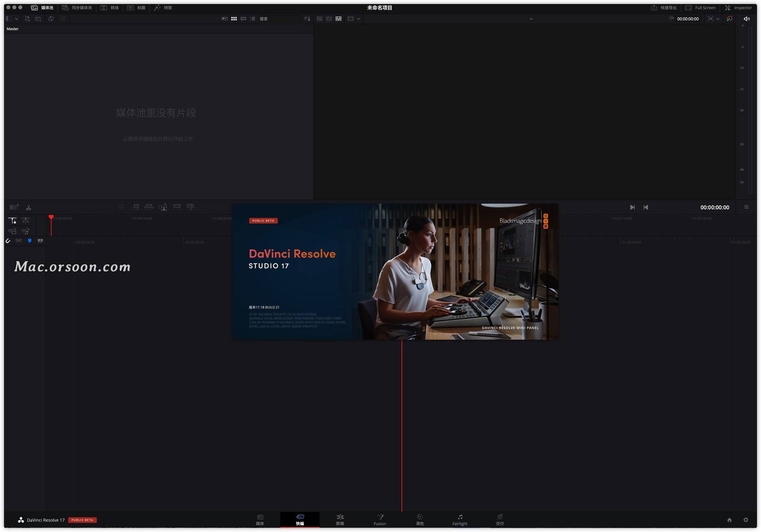Click the audio trim waveform icon
This screenshot has width=761, height=532.
tap(19, 241)
